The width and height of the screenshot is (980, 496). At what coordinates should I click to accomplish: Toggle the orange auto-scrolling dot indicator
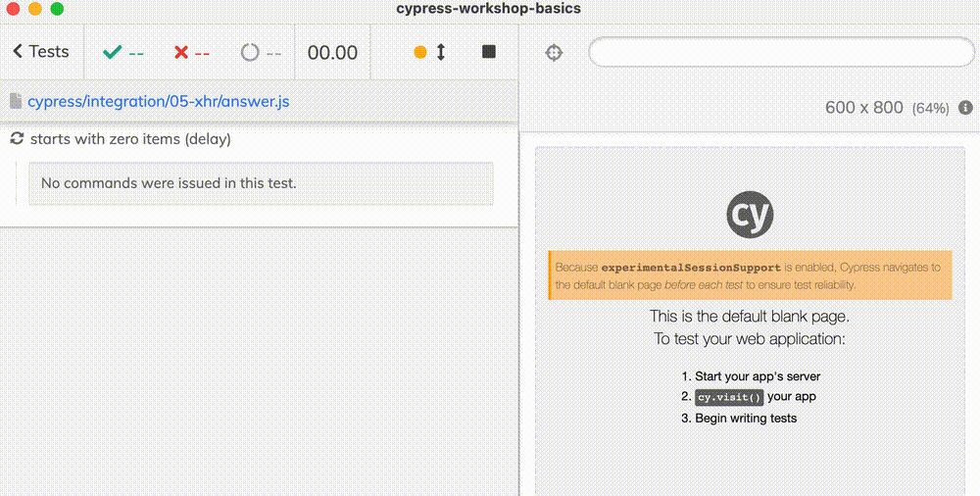click(420, 52)
